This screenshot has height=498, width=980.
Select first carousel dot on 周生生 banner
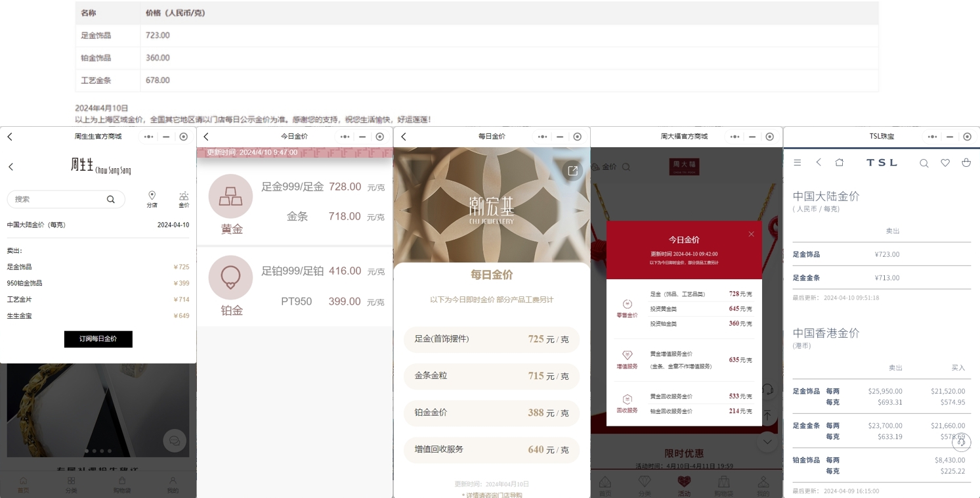[x=87, y=451]
